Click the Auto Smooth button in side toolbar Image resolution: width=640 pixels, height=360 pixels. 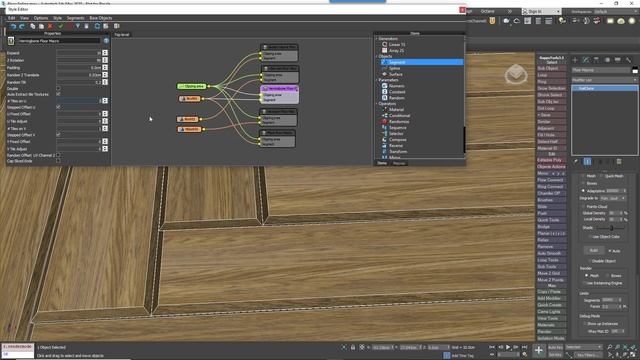(x=551, y=253)
